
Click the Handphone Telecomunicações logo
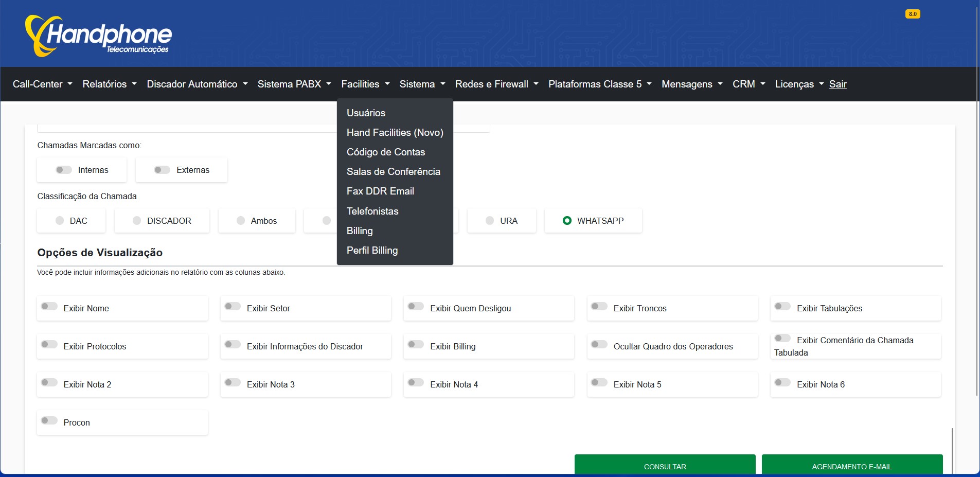point(99,36)
